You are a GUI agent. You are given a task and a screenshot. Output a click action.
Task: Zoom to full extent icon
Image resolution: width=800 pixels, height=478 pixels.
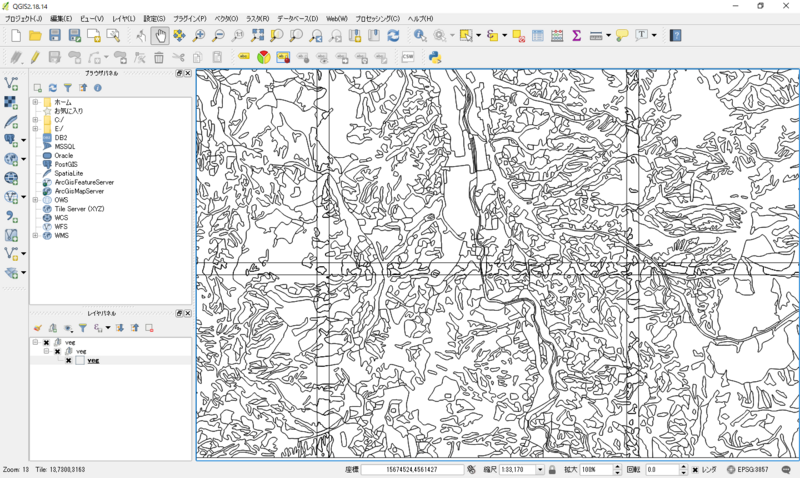pyautogui.click(x=258, y=35)
